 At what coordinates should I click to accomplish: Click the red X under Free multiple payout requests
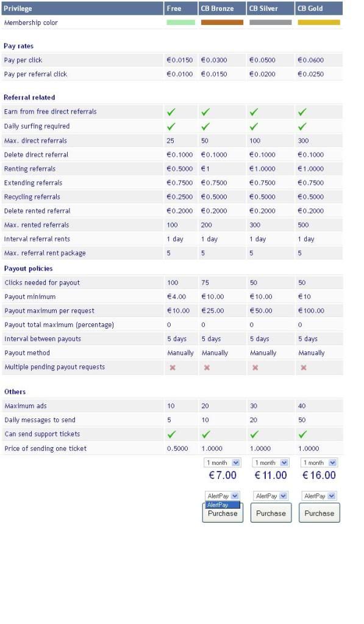173,368
